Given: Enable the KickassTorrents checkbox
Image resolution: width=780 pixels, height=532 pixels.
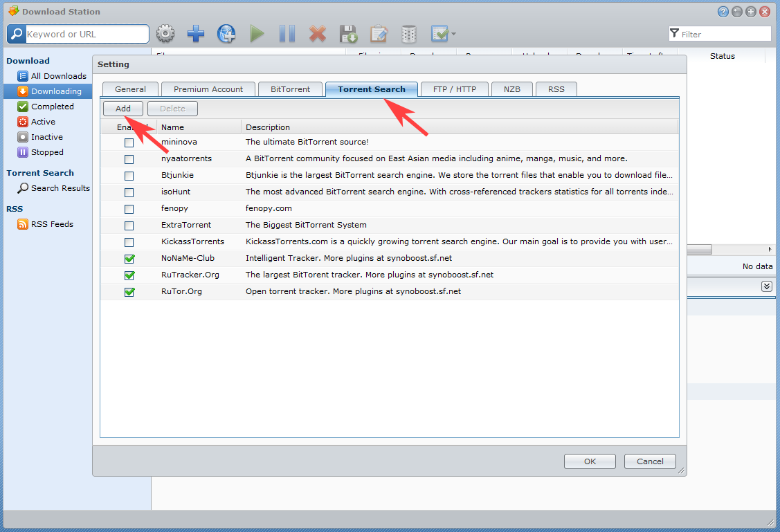Looking at the screenshot, I should click(x=129, y=242).
